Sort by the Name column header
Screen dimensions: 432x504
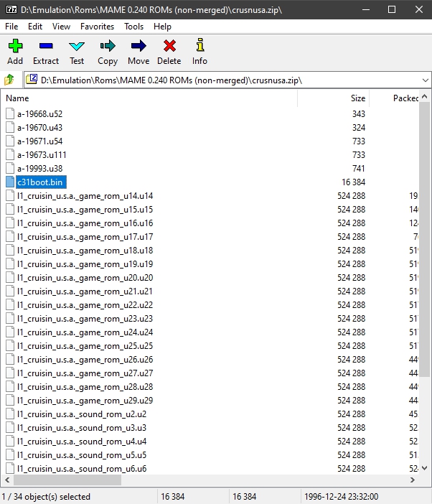(151, 98)
